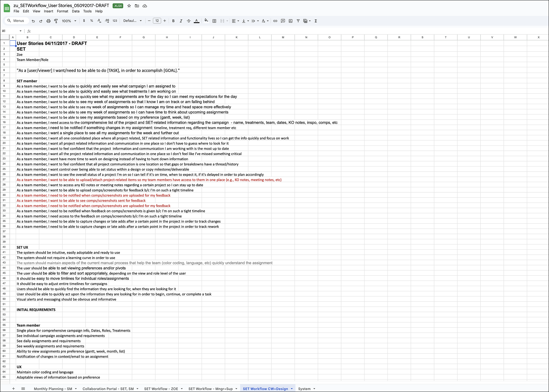Viewport: 549px width, 392px height.
Task: Decrease decimal places icon
Action: [99, 21]
